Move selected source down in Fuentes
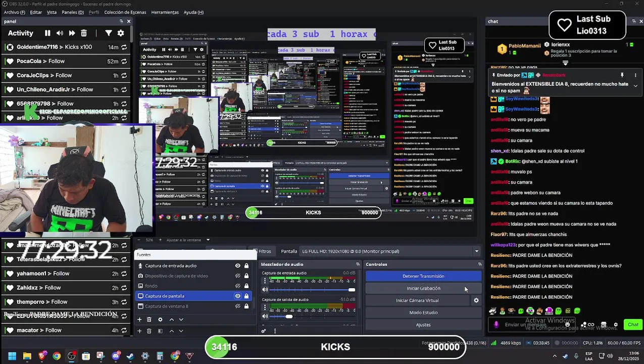The image size is (644, 364). (x=181, y=320)
